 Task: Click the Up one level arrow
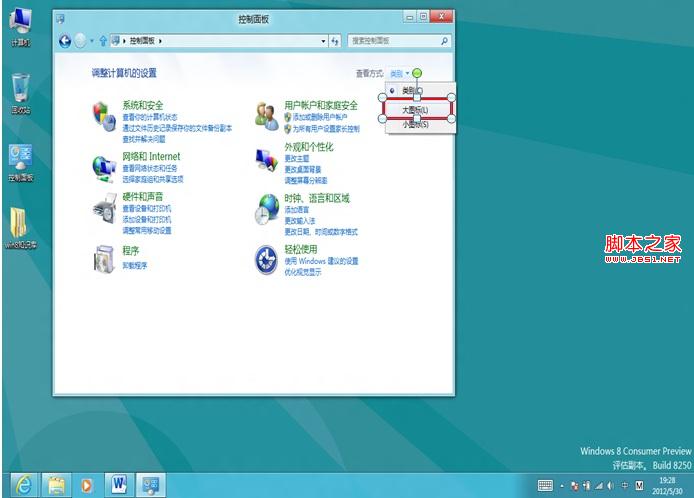click(x=103, y=41)
